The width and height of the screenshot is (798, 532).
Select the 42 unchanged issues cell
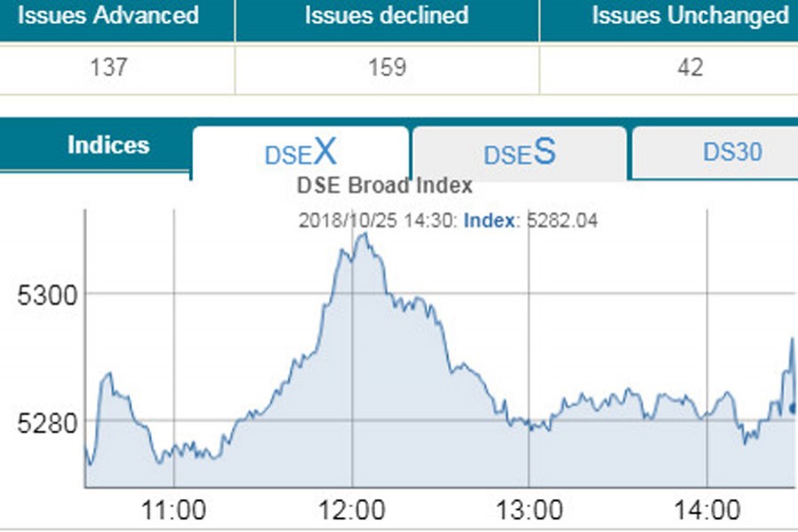tap(690, 67)
